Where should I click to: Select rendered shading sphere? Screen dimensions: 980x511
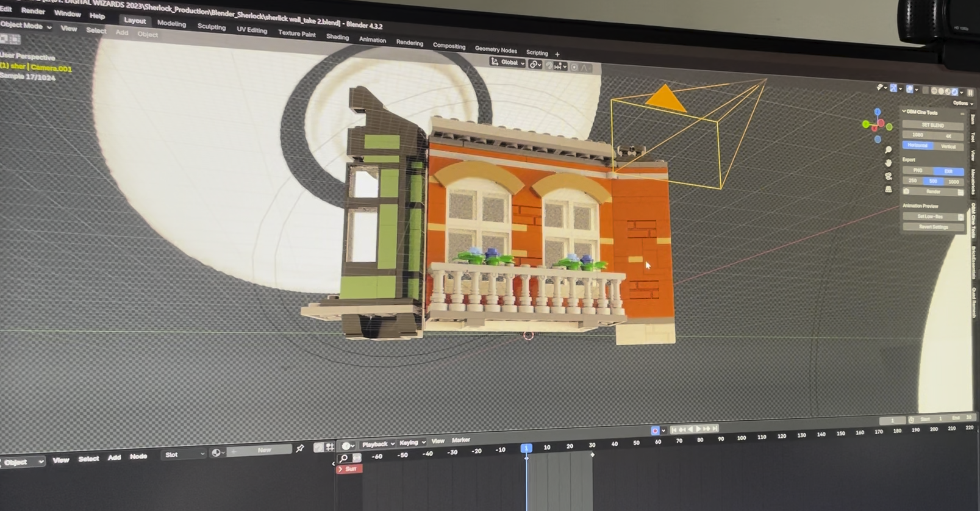(955, 92)
